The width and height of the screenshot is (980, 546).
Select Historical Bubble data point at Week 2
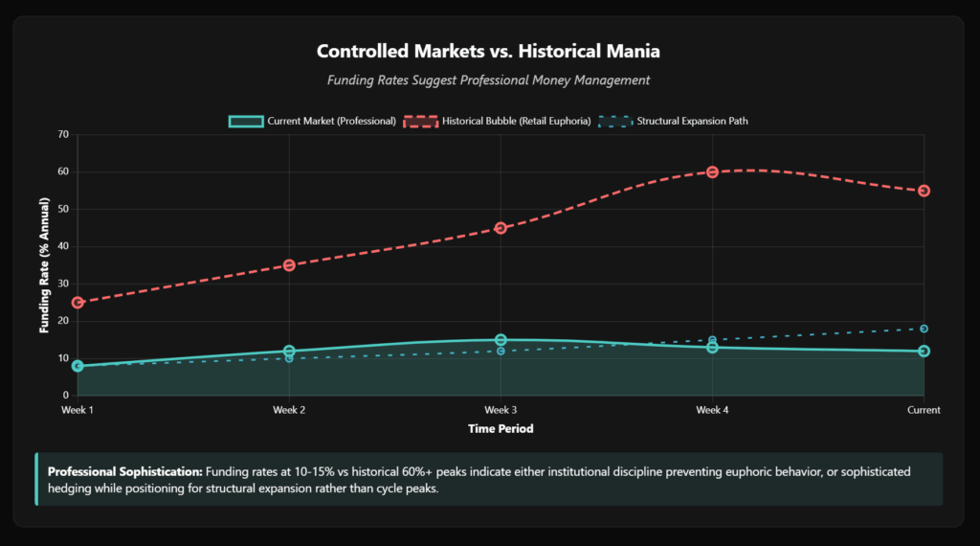click(x=289, y=265)
